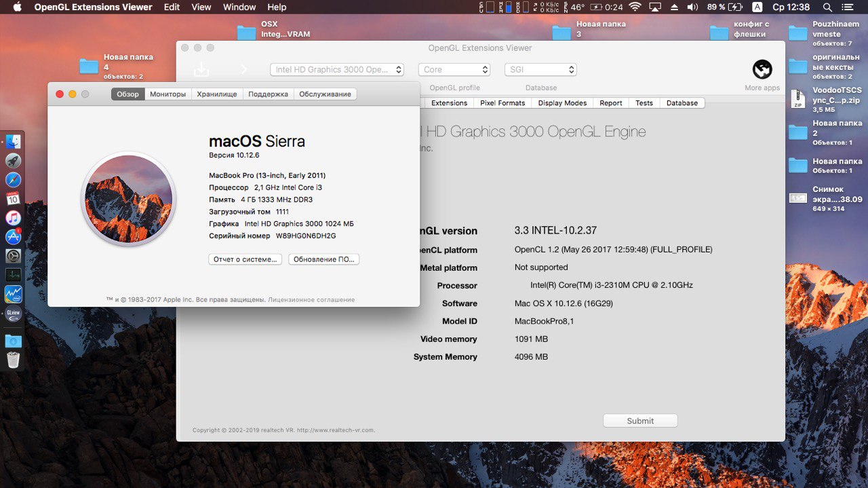
Task: Open OpenGL Extensions Viewer app menu
Action: 93,7
